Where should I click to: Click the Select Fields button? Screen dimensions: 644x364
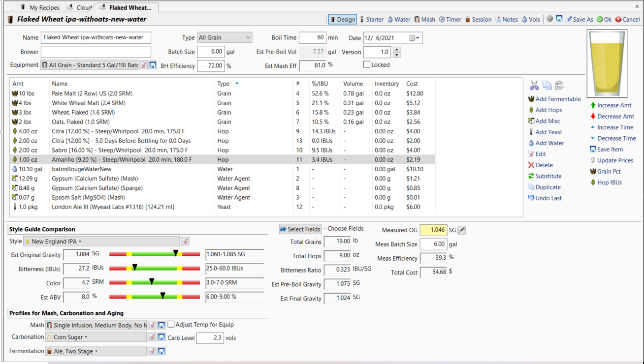click(300, 229)
